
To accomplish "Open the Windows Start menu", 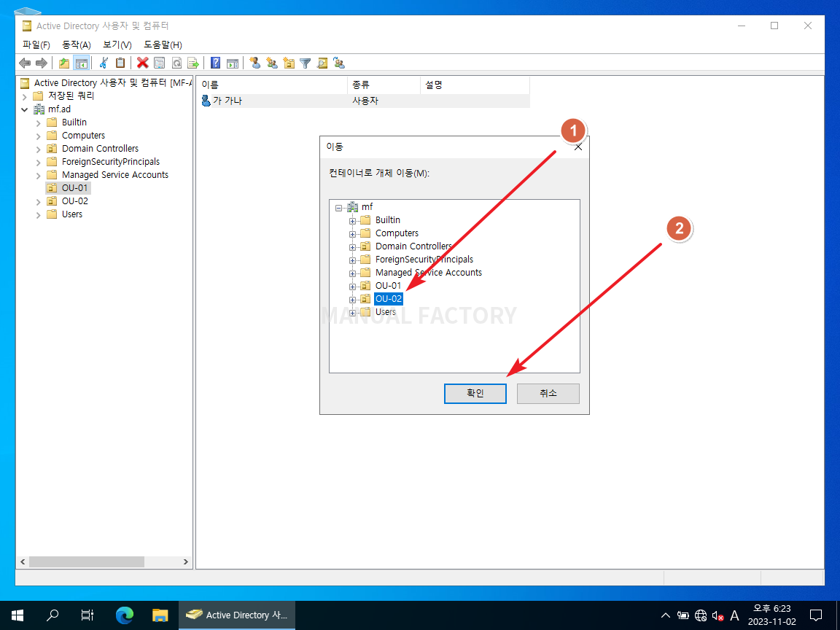I will point(17,615).
